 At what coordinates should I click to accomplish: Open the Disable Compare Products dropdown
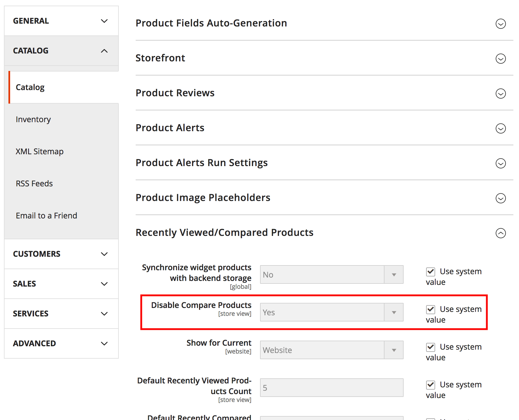pyautogui.click(x=332, y=312)
